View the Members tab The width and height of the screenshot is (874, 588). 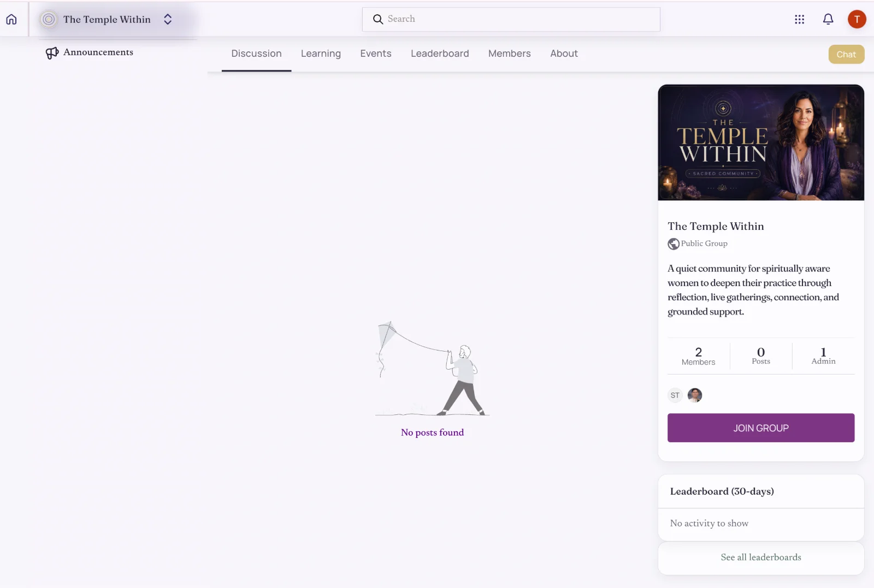pos(510,54)
